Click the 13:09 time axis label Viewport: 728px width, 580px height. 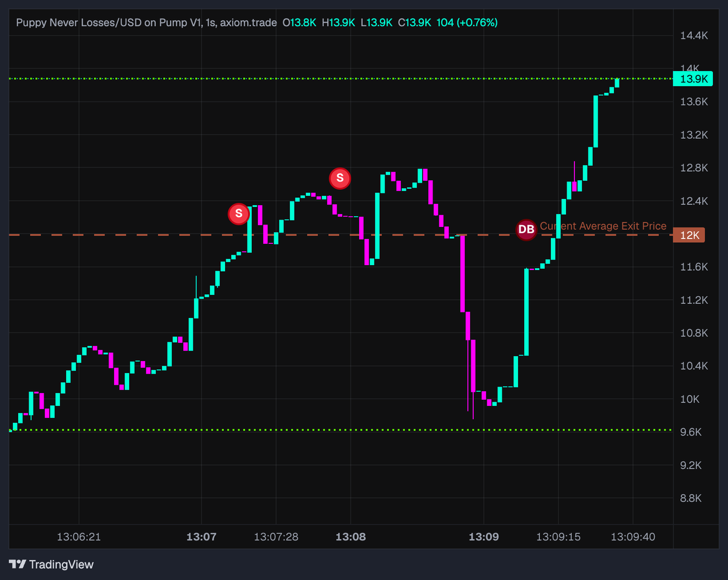coord(484,537)
